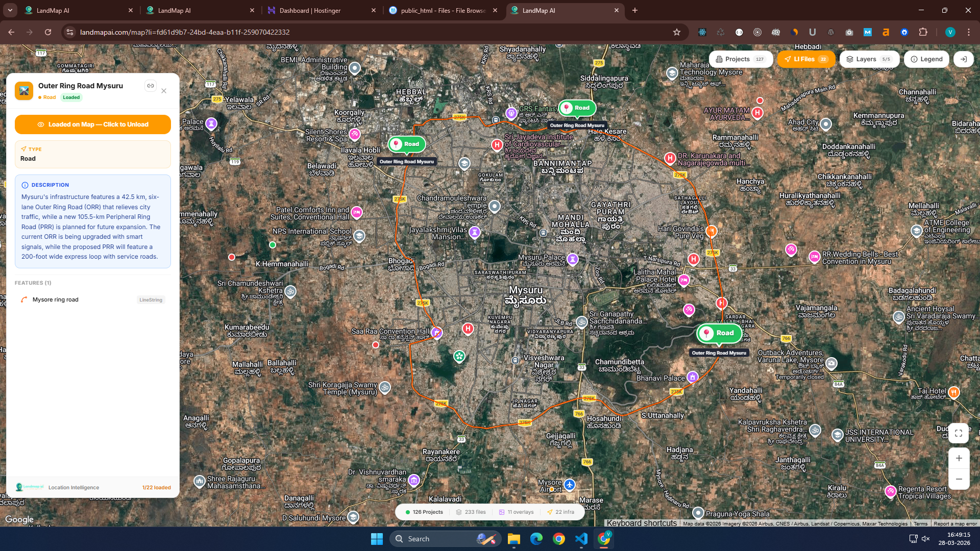The height and width of the screenshot is (551, 980).
Task: Switch to public_html File Browser tab
Action: click(444, 10)
